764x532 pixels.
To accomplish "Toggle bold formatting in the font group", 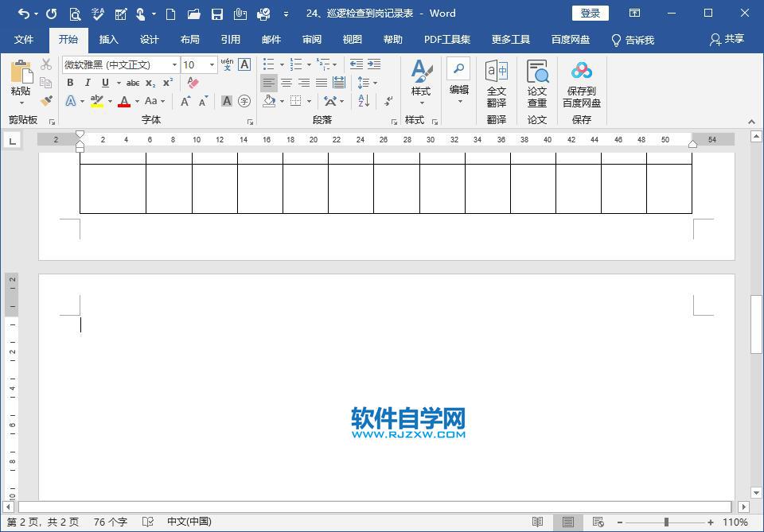I will (71, 82).
